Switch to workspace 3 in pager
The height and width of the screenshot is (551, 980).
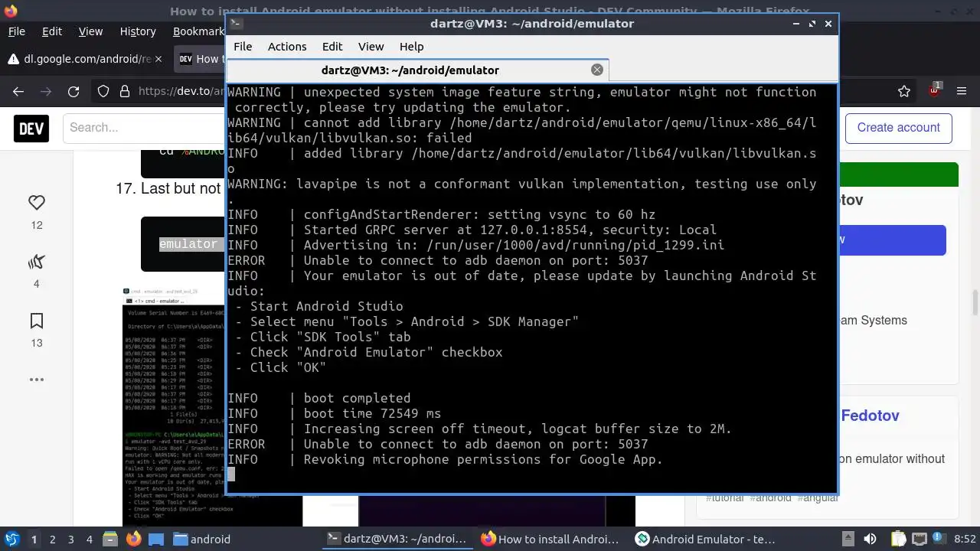[x=71, y=539]
